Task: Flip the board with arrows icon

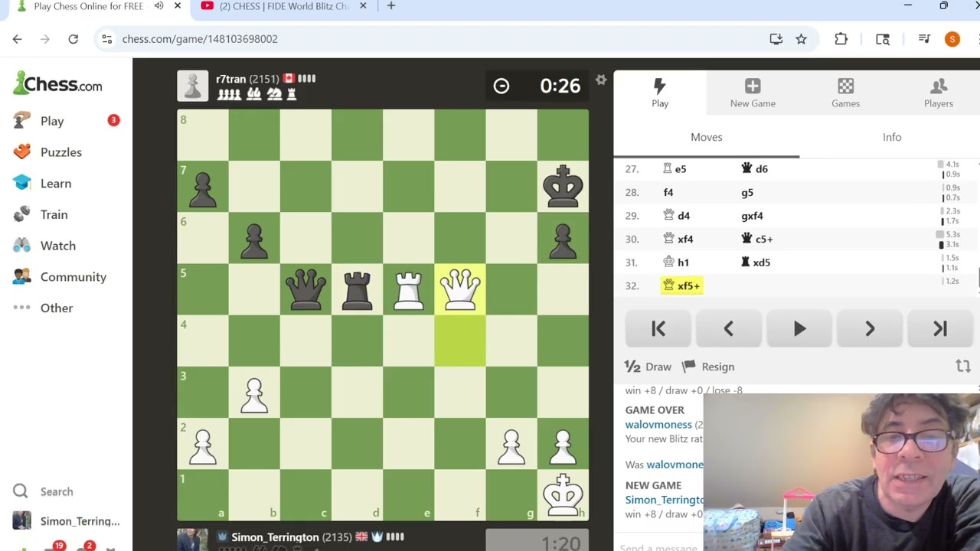Action: pos(963,367)
